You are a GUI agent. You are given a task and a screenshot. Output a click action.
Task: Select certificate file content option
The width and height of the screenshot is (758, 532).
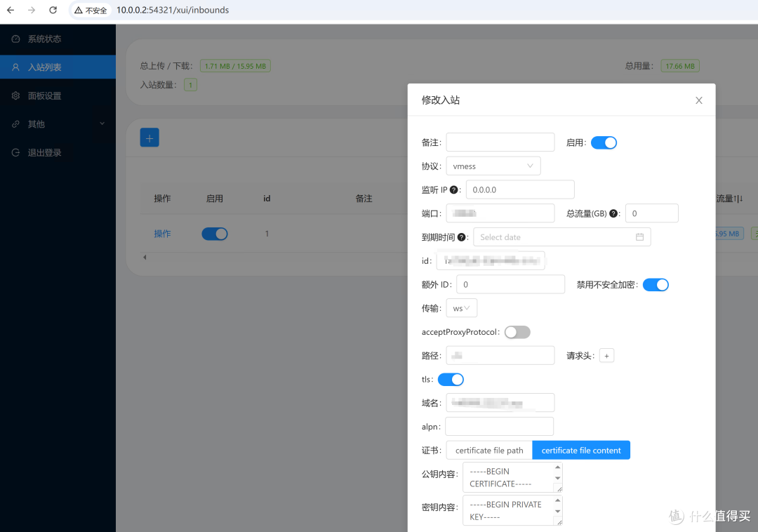pyautogui.click(x=581, y=451)
